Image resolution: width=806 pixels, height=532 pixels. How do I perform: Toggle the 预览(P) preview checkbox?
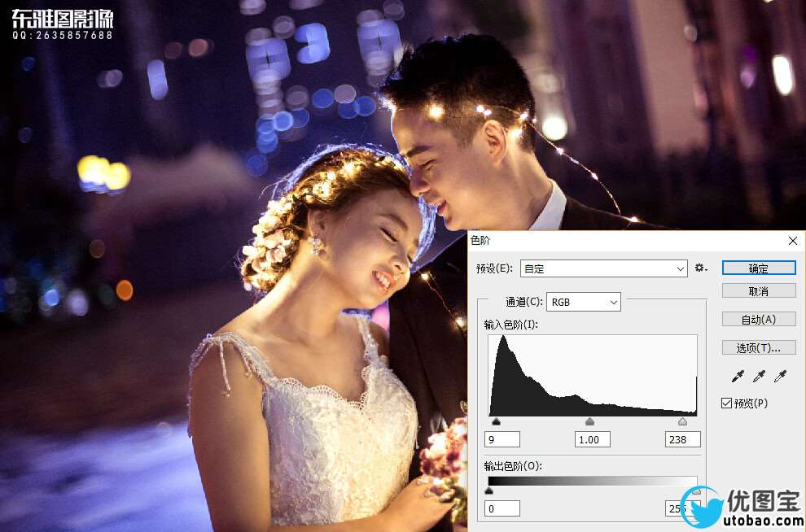[x=726, y=403]
